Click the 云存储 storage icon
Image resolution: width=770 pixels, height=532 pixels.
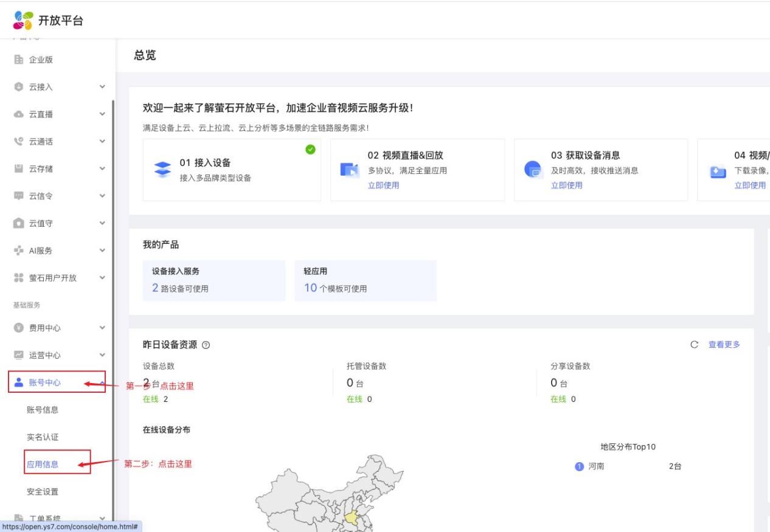coord(18,168)
